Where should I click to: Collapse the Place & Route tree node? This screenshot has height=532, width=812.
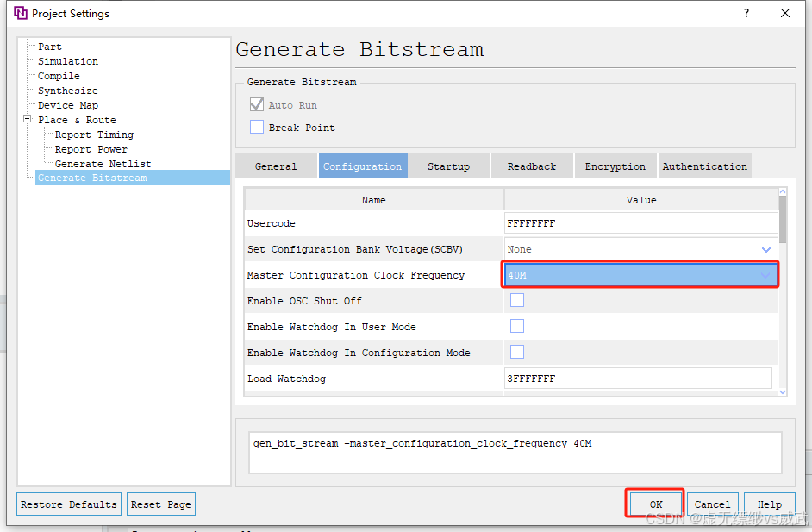point(27,119)
